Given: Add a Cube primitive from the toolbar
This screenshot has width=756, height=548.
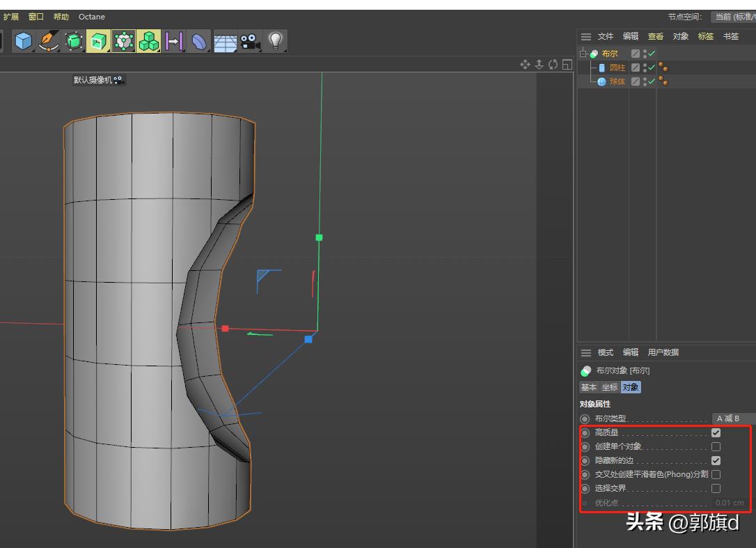Looking at the screenshot, I should (x=22, y=41).
